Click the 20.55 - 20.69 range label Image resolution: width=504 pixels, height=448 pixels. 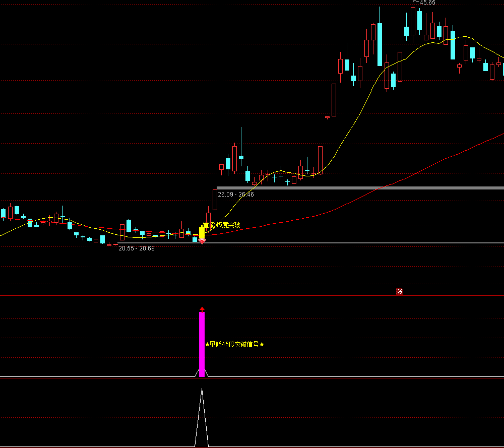click(137, 248)
